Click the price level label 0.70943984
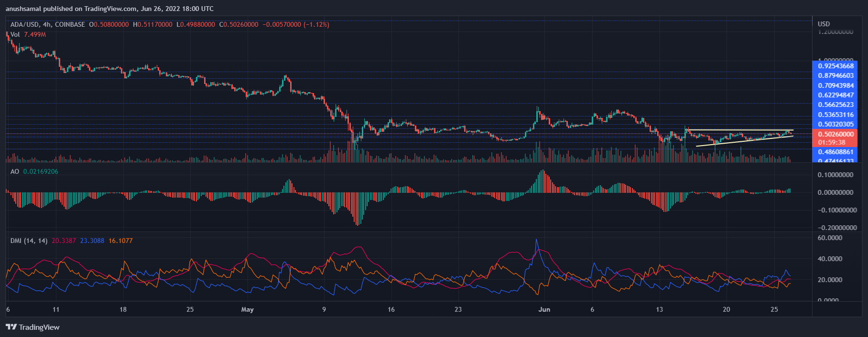The image size is (868, 337). click(x=835, y=85)
